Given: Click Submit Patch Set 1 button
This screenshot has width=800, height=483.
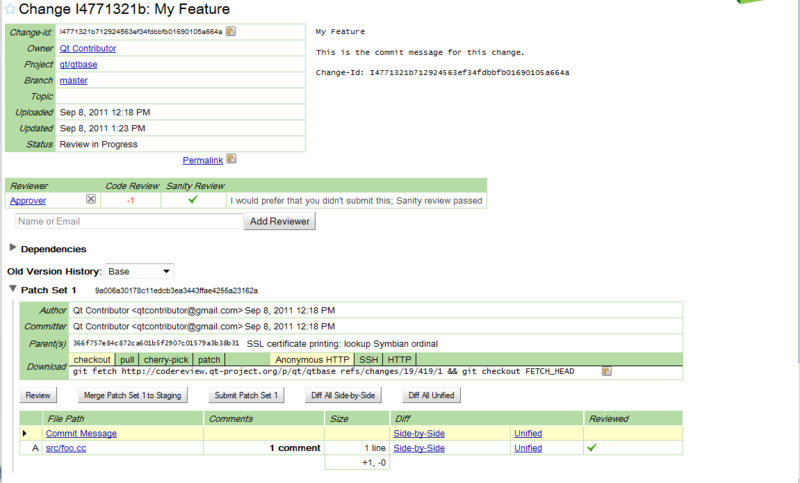Looking at the screenshot, I should click(247, 395).
